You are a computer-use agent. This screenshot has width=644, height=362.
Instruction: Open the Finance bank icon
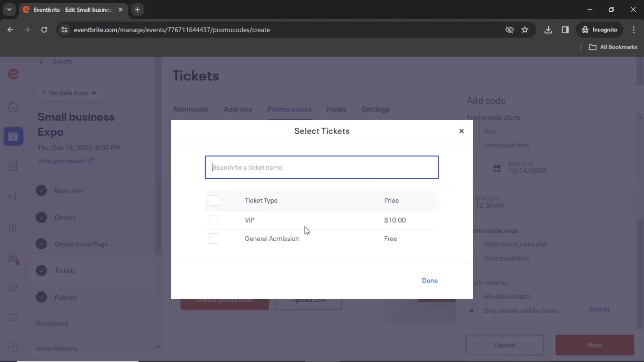[13, 257]
